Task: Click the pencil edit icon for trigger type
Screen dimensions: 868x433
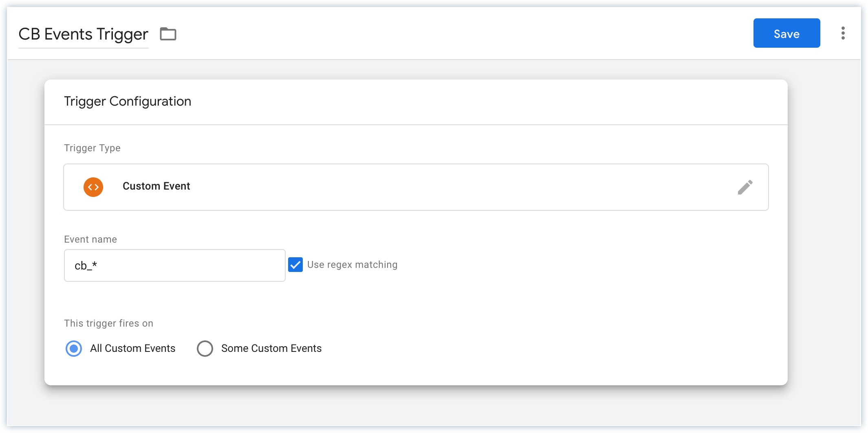Action: click(x=745, y=187)
